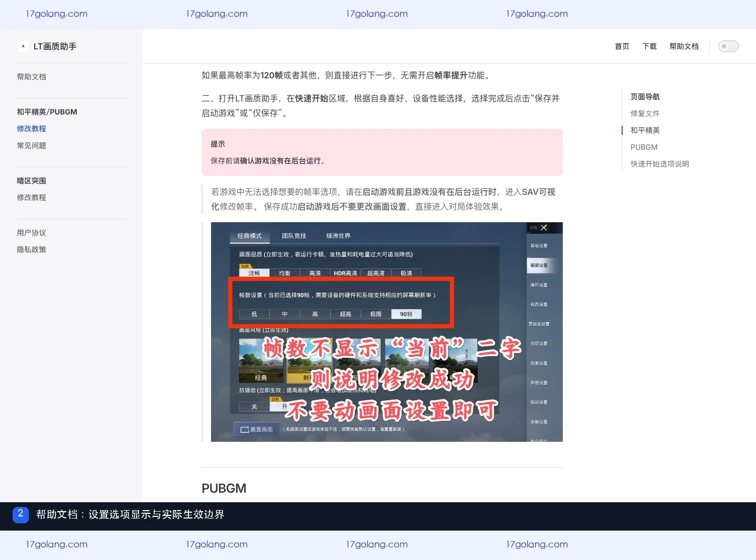This screenshot has height=560, width=756.
Task: Go to 首页 in top navigation
Action: tap(622, 46)
